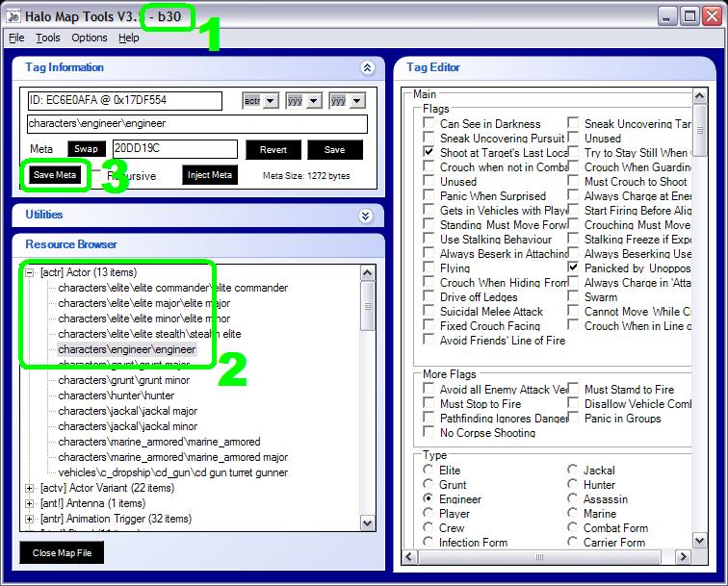
Task: Click Tag Editor horizontal scroll left arrow
Action: (409, 556)
